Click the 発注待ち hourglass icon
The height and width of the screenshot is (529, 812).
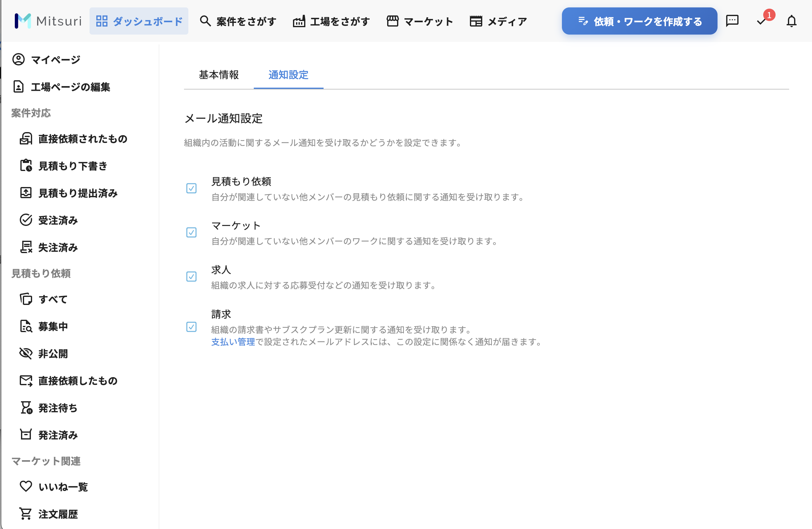tap(26, 408)
